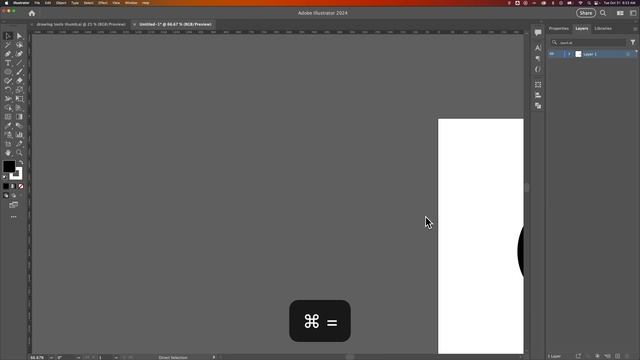Select the Eyedropper tool
Image resolution: width=640 pixels, height=360 pixels.
pos(8,126)
